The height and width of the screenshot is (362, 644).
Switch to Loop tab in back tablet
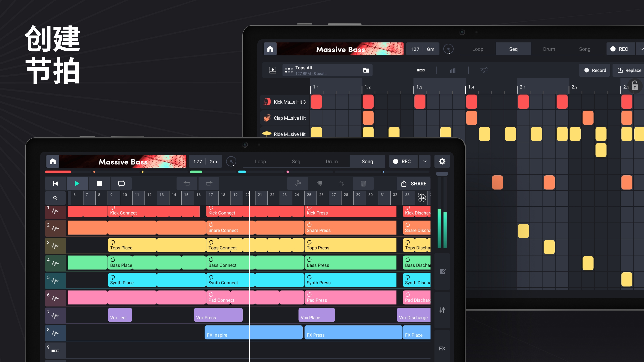tap(478, 49)
